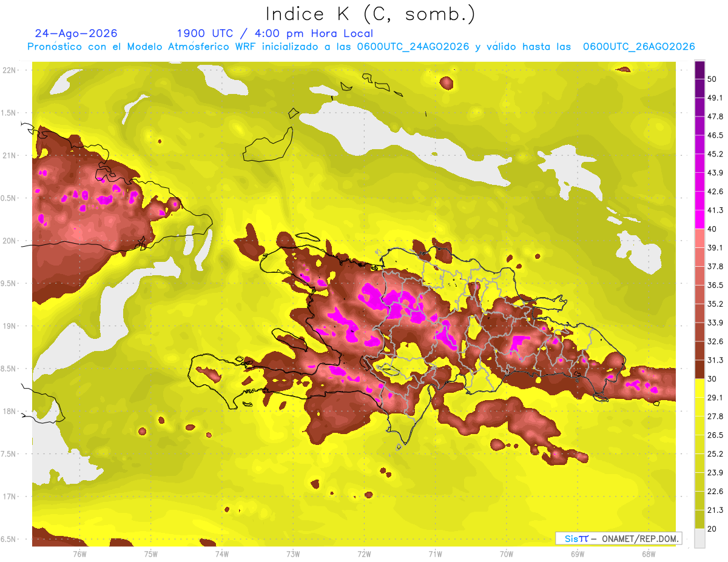Click the '20N' latitude label
Viewport: 728px width, 562px height.
9,241
